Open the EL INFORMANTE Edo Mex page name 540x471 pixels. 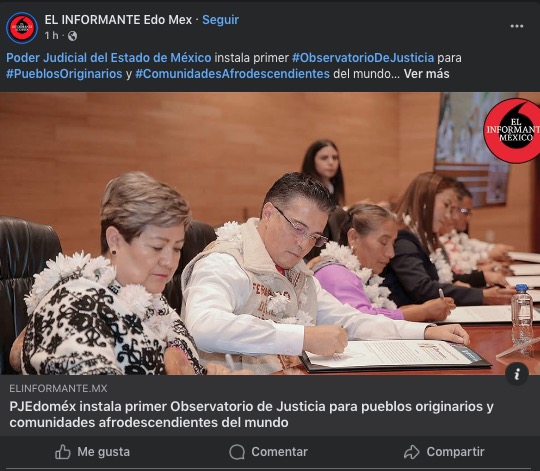(118, 20)
